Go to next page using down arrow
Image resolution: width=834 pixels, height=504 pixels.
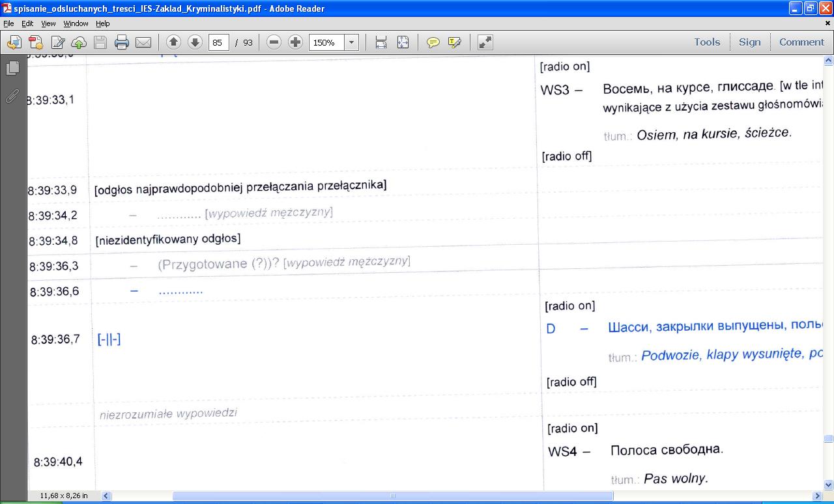point(195,42)
